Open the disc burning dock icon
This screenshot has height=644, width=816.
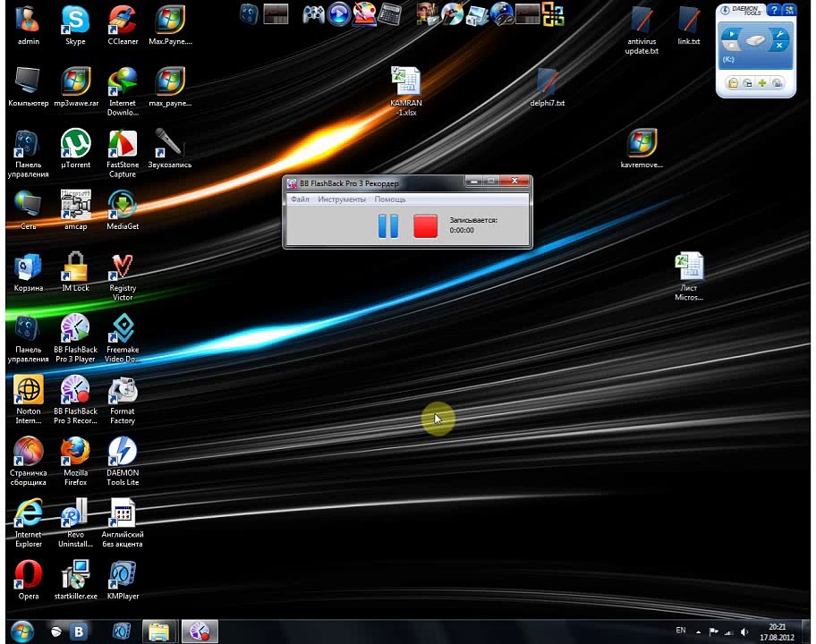coord(452,14)
